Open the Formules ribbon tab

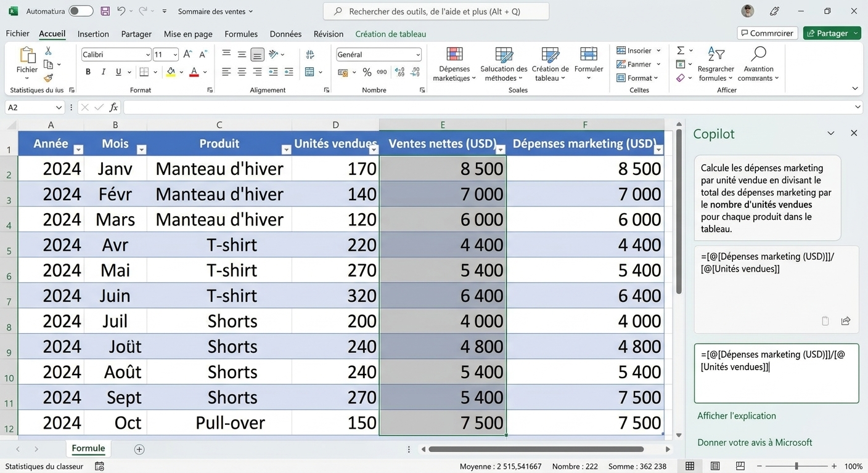(x=241, y=34)
